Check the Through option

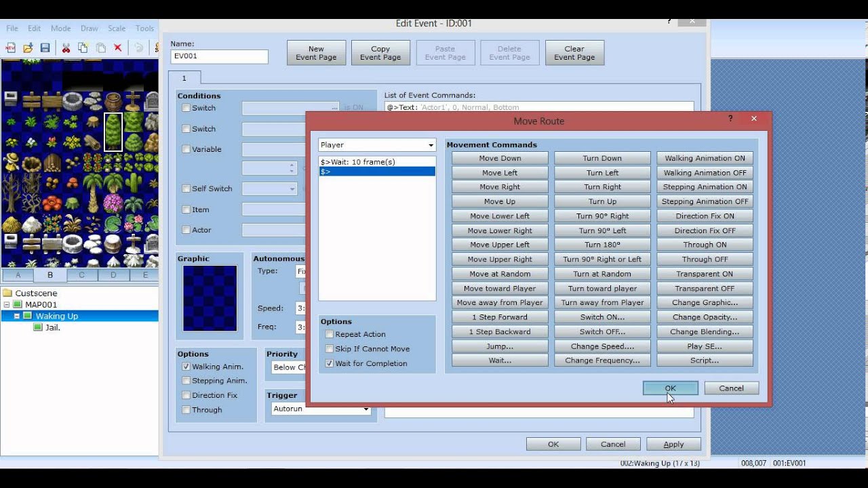pyautogui.click(x=186, y=409)
